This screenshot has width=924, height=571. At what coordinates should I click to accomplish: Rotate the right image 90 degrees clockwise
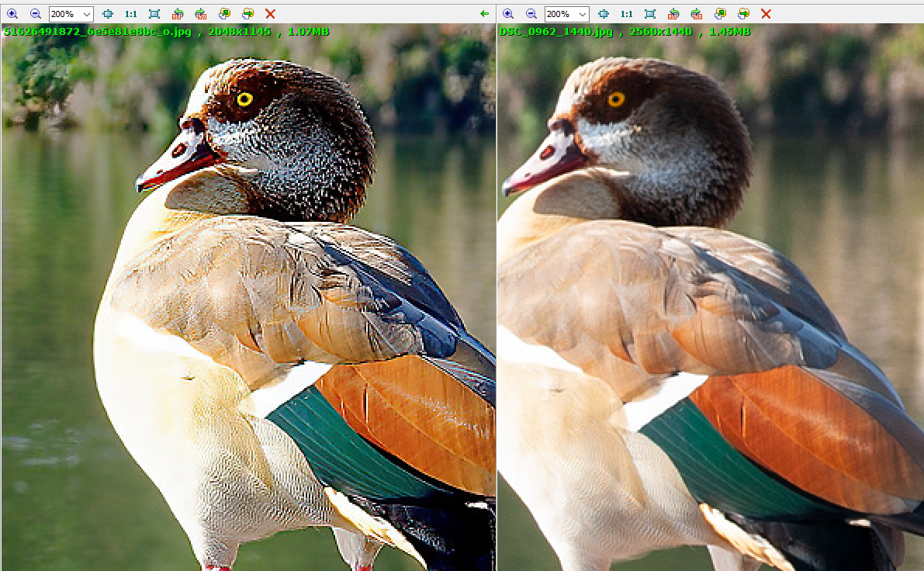coord(697,14)
